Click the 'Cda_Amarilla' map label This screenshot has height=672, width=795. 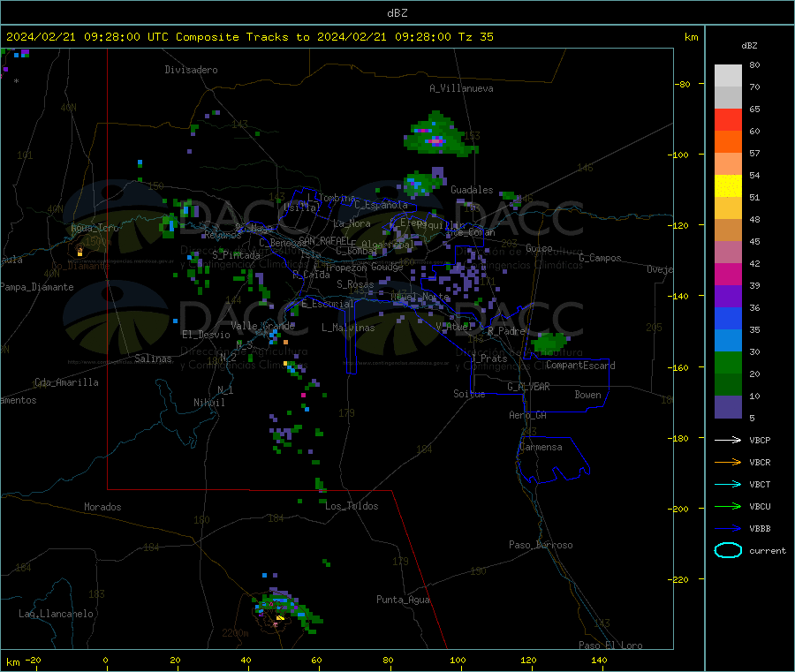pyautogui.click(x=66, y=382)
